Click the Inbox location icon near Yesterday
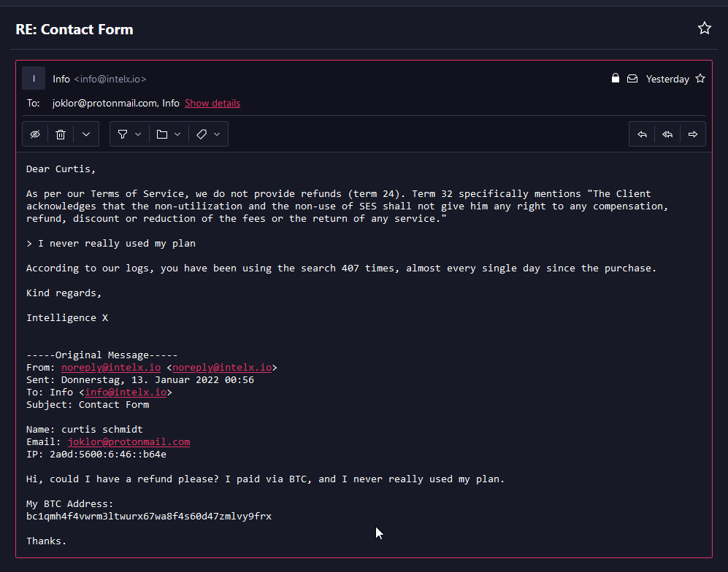Viewport: 728px width, 572px height. click(x=632, y=79)
